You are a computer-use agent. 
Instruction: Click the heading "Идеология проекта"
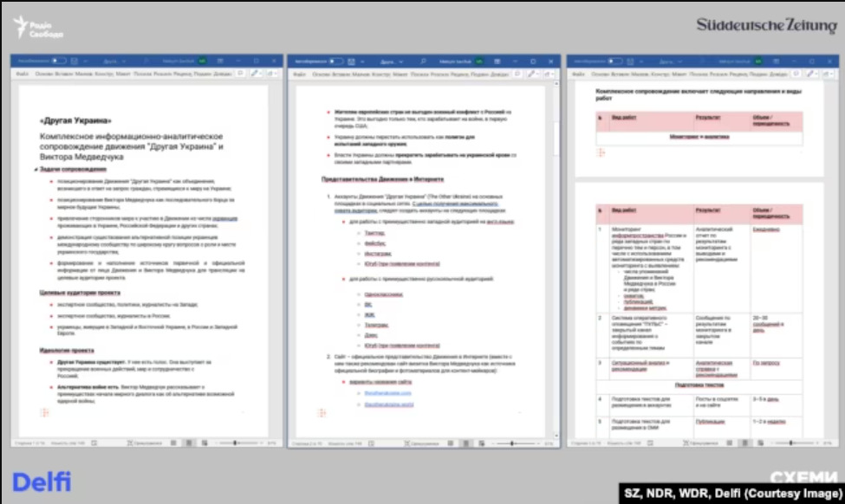coord(67,350)
